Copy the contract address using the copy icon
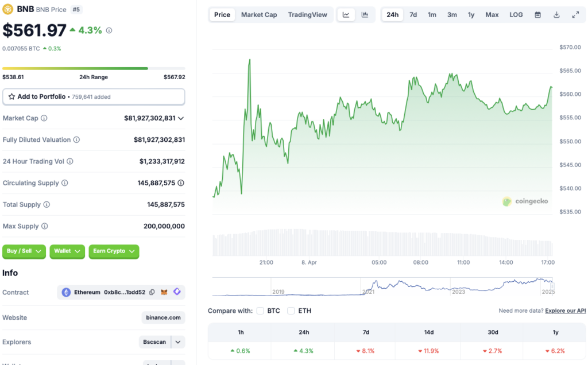Viewport: 588px width, 365px height. (152, 292)
